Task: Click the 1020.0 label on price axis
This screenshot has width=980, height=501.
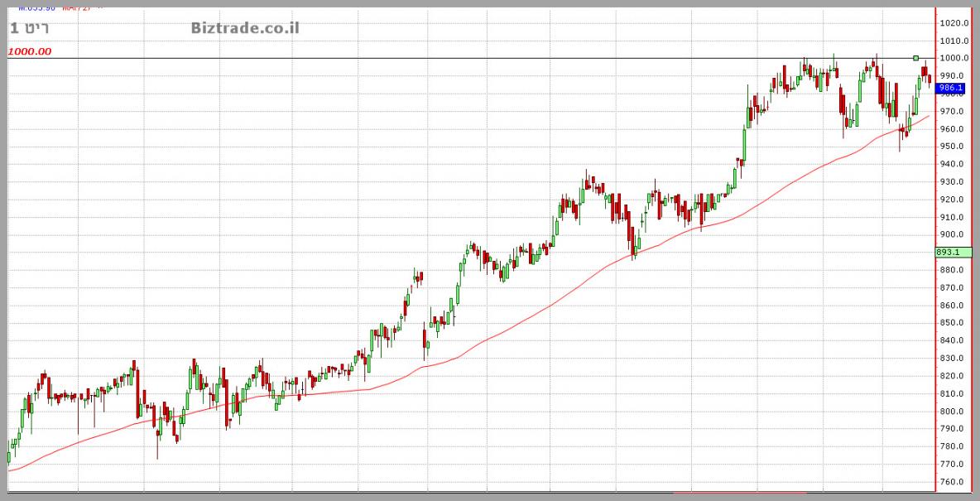Action: tap(954, 23)
